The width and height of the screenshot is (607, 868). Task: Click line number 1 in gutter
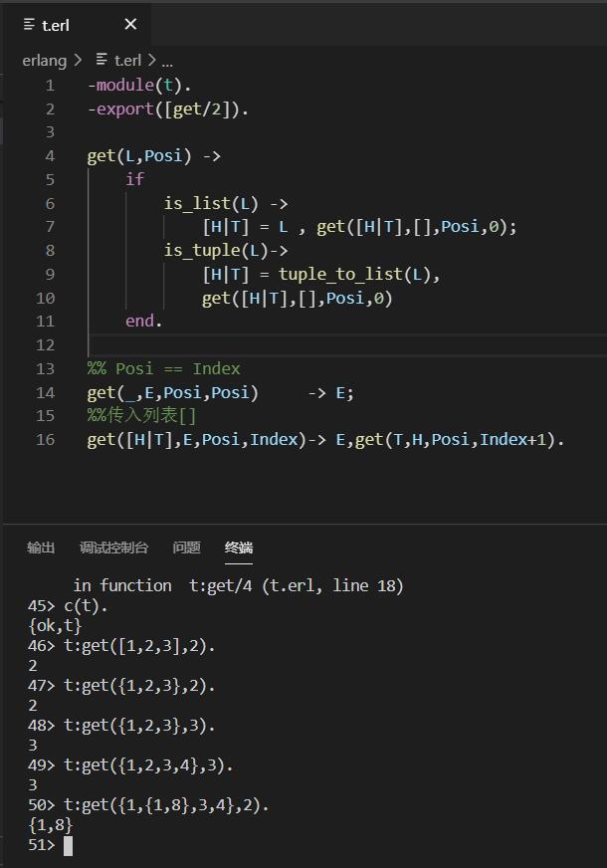tap(50, 86)
